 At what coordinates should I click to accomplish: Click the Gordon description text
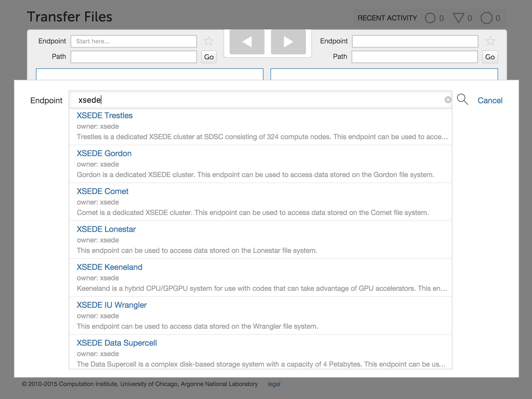click(x=256, y=175)
